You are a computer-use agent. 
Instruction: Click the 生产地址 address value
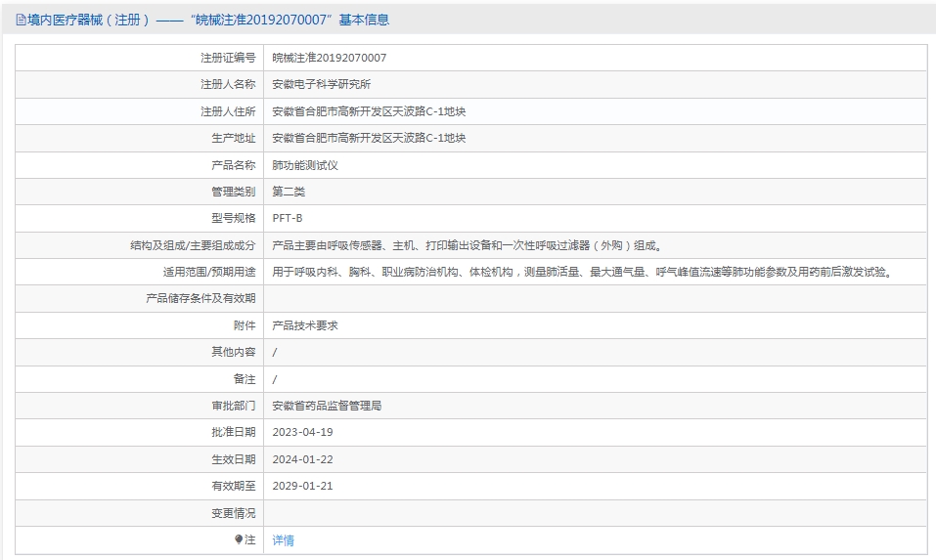[369, 139]
